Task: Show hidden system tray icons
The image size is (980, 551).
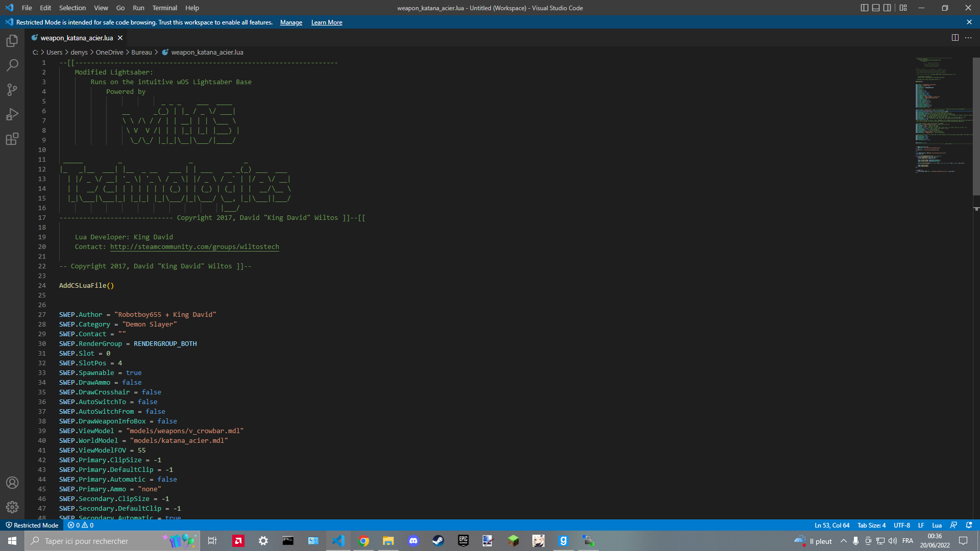Action: 843,541
